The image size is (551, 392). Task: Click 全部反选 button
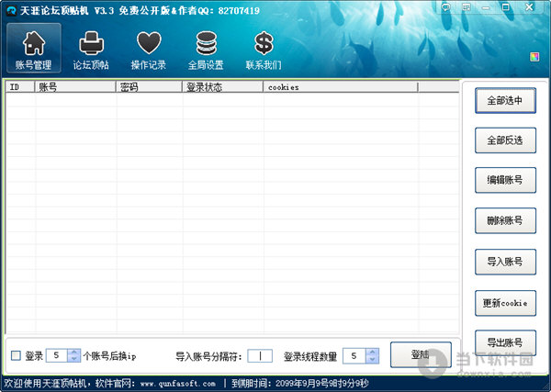(505, 140)
